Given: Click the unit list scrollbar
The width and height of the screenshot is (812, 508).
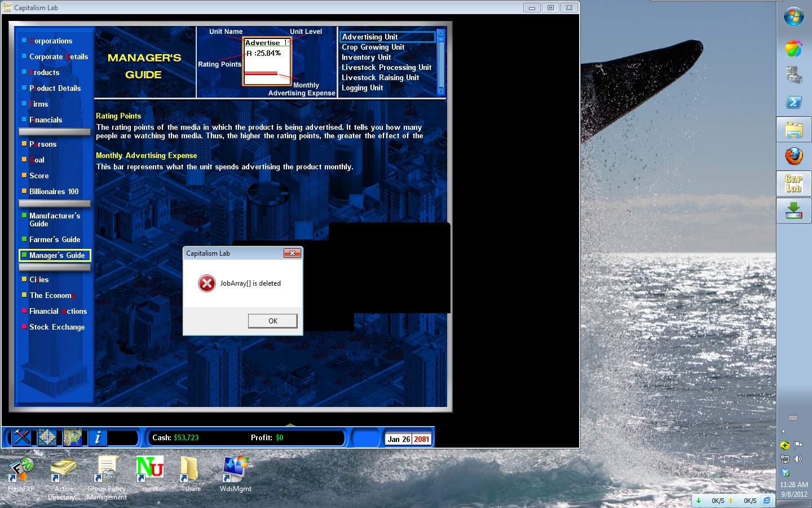Looking at the screenshot, I should [441, 62].
